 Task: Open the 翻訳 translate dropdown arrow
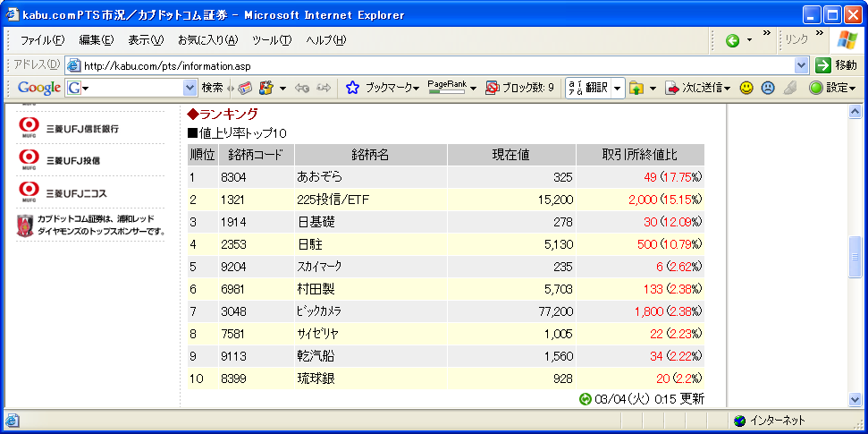618,88
